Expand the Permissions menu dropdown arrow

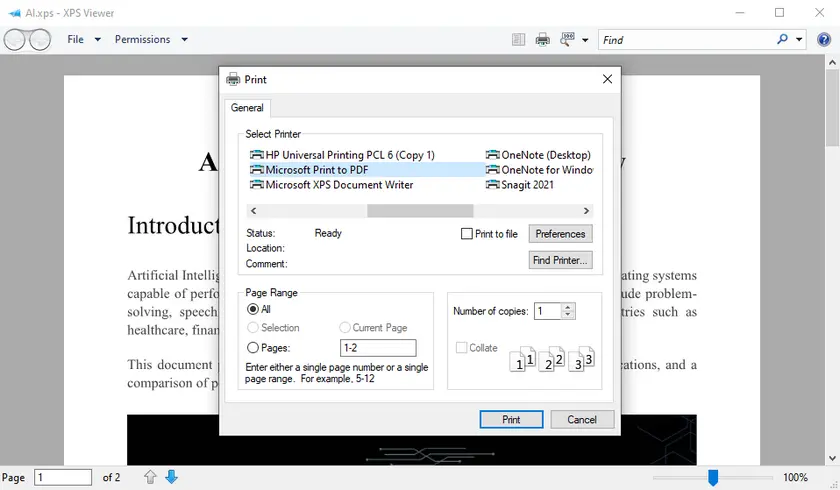tap(184, 40)
